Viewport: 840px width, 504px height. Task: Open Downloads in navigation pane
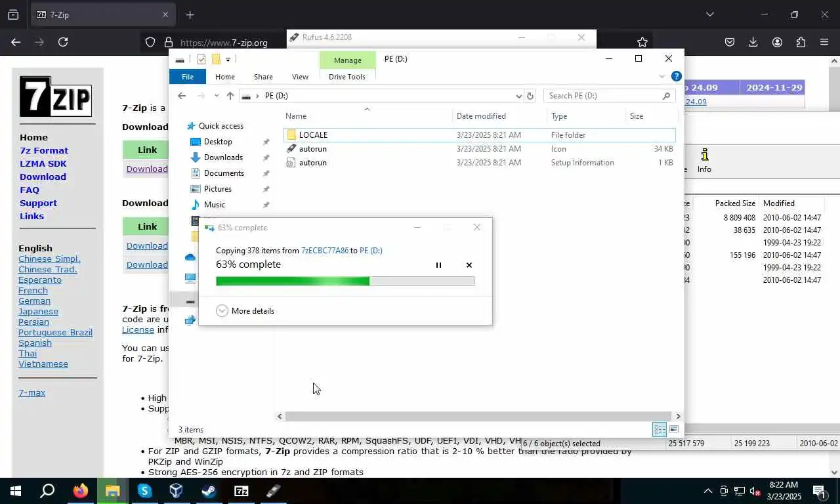click(x=223, y=157)
